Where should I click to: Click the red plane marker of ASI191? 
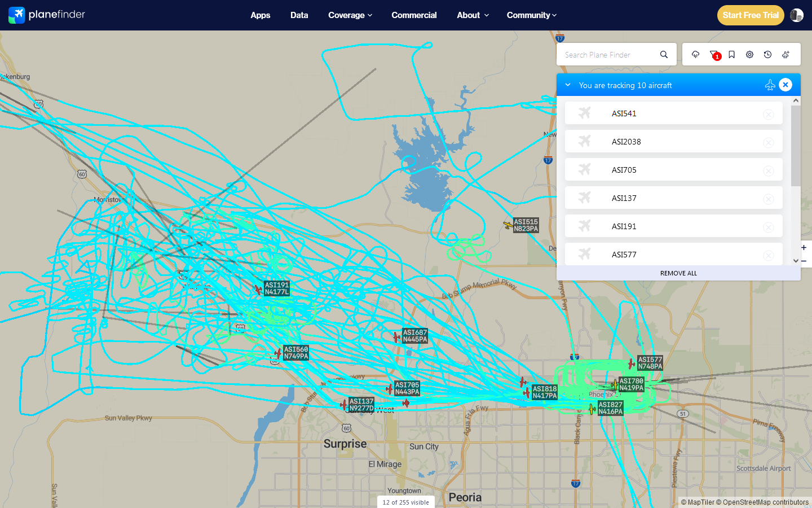258,290
